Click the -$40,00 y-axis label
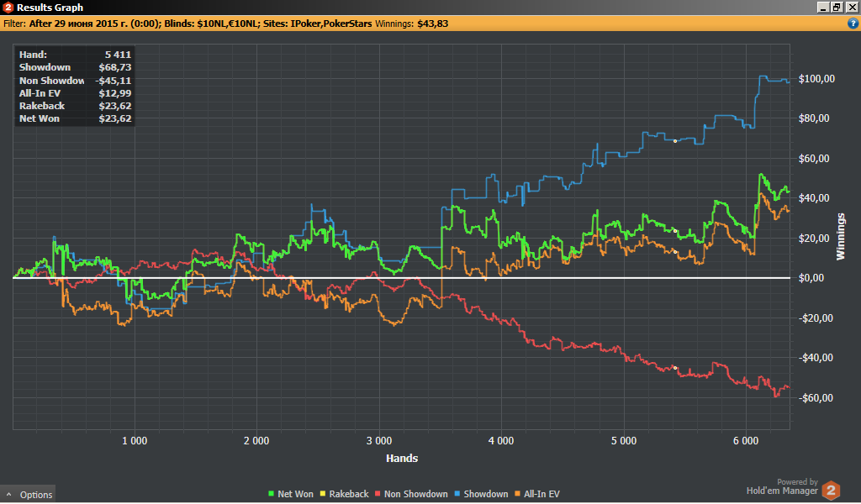The image size is (861, 504). coord(816,358)
